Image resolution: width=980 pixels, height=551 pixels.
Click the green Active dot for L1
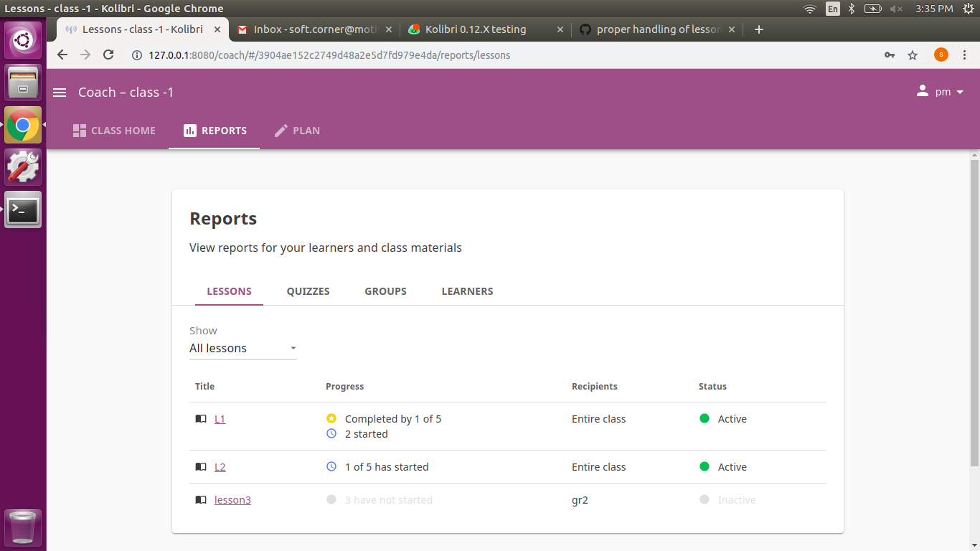pyautogui.click(x=705, y=418)
